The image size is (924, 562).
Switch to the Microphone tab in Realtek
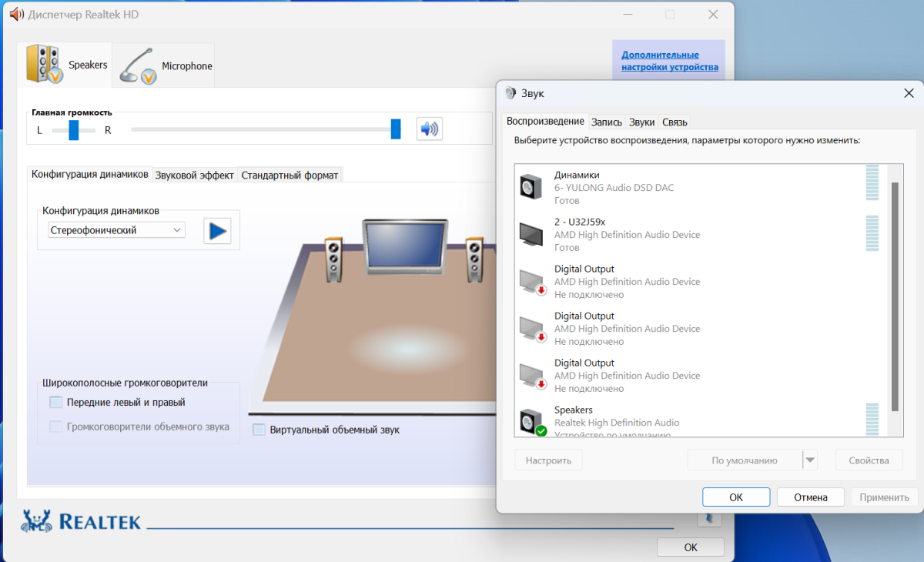[x=165, y=66]
